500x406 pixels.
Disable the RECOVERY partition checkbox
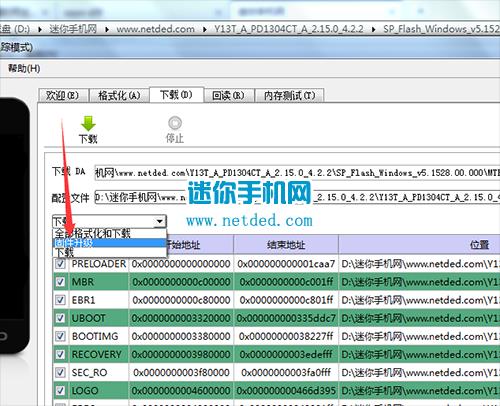[60, 354]
